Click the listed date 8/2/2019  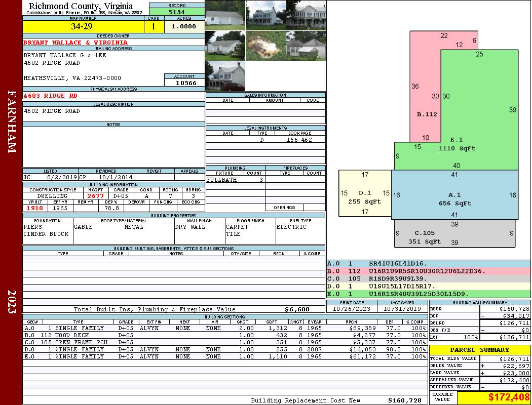click(62, 177)
